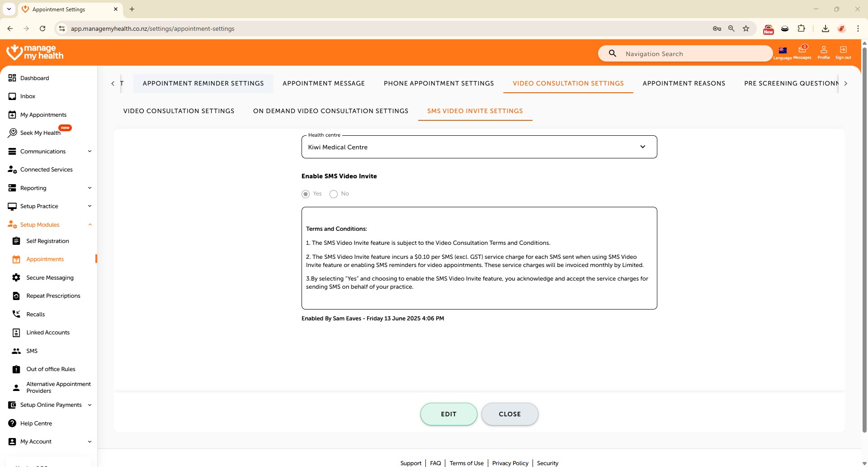Open Inbox from the sidebar
Image resolution: width=868 pixels, height=467 pixels.
[x=28, y=96]
